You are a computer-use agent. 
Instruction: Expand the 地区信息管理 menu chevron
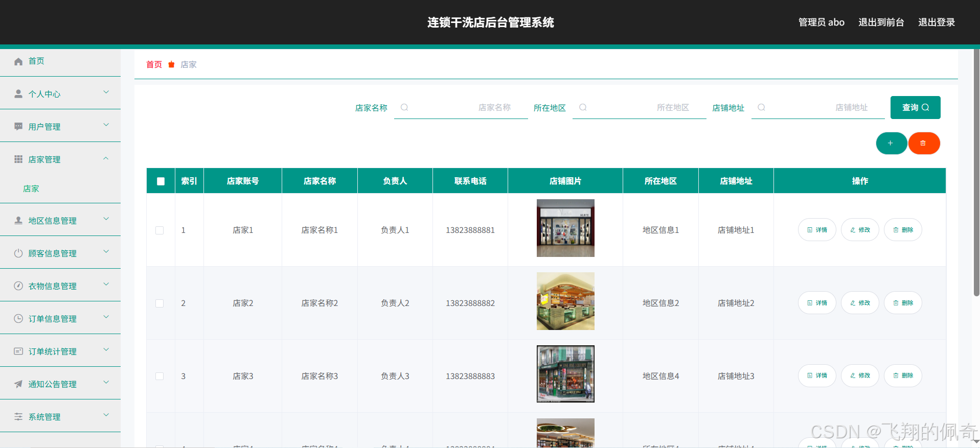click(106, 219)
